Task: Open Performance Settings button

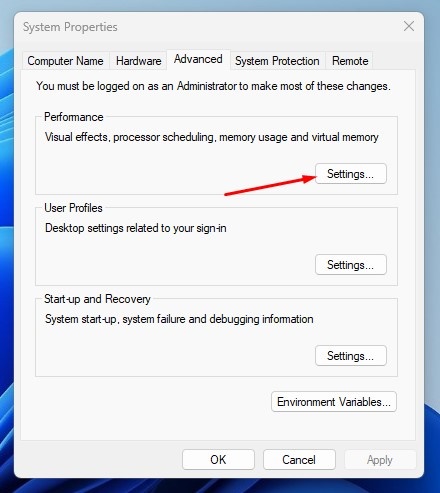Action: click(351, 174)
